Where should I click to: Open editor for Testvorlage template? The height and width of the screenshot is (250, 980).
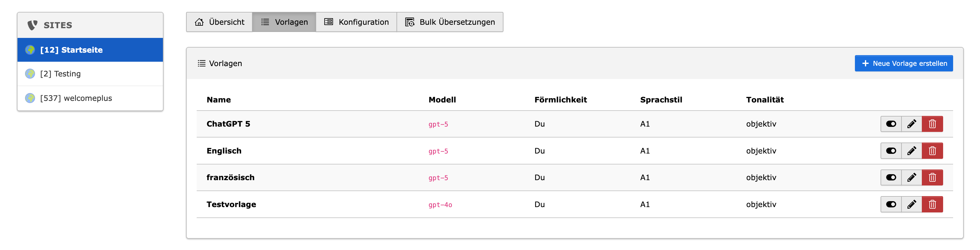pos(912,204)
